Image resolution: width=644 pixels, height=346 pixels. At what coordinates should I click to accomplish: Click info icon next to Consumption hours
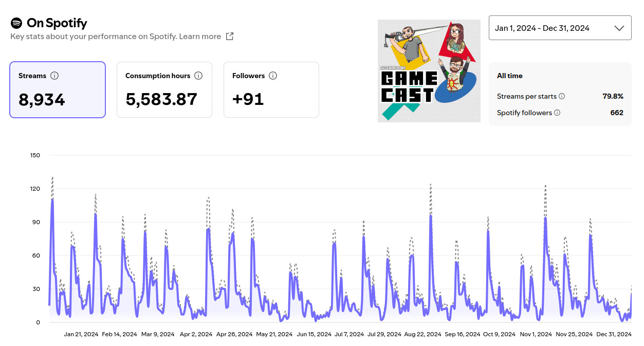pyautogui.click(x=198, y=76)
